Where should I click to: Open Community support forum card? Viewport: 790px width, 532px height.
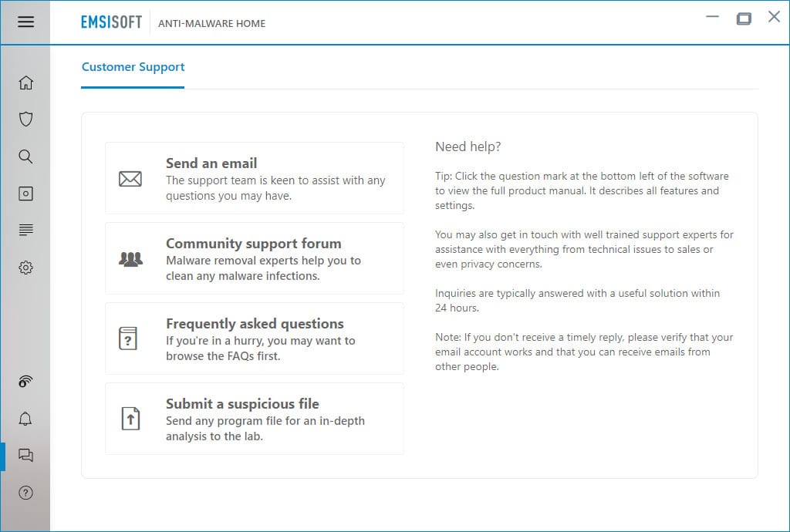255,258
